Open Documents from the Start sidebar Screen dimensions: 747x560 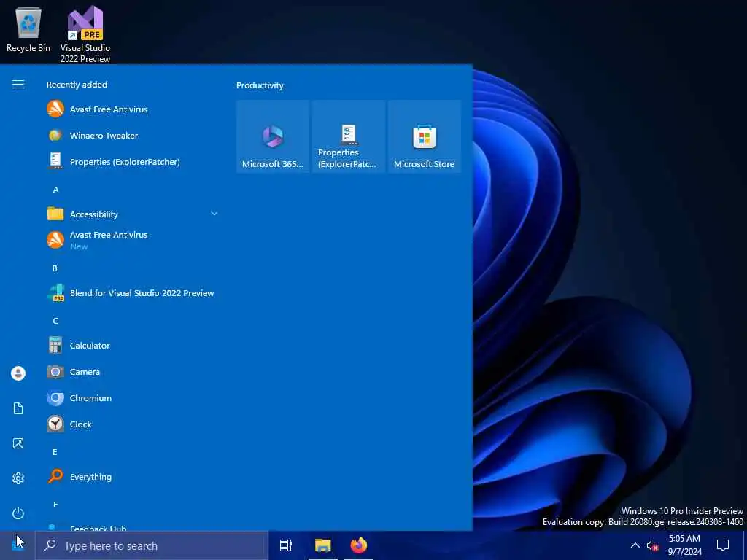tap(18, 408)
